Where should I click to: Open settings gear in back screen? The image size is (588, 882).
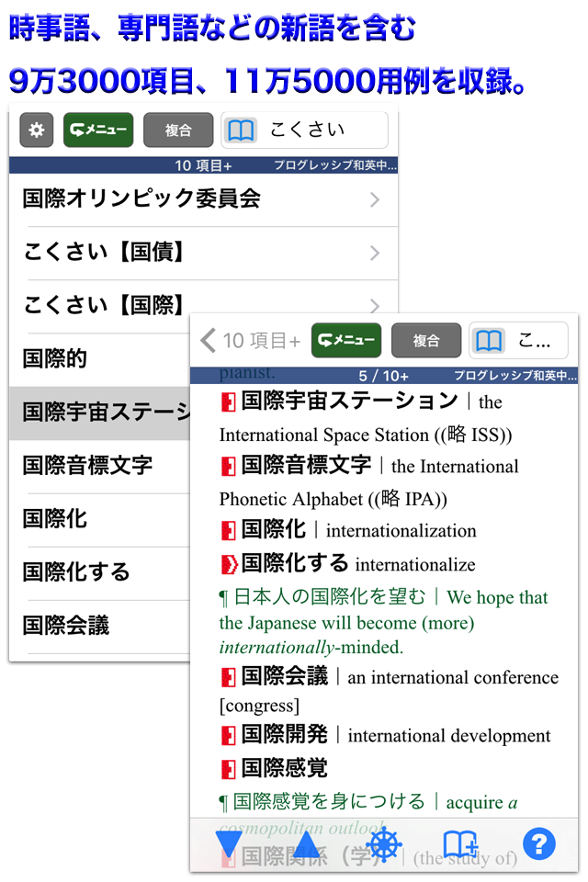coord(37,130)
